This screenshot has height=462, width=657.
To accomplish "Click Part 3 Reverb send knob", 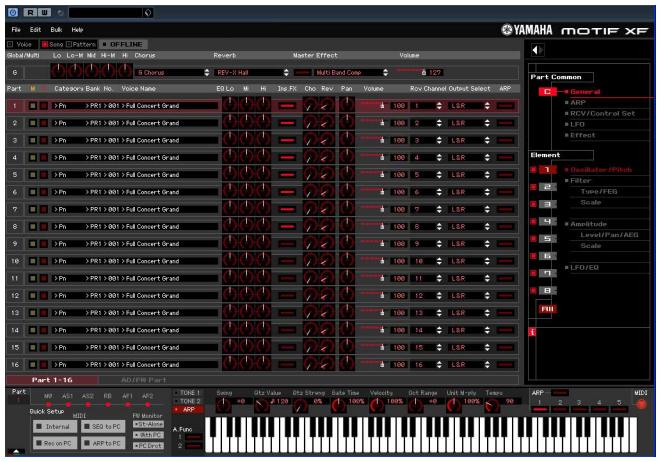I will 327,140.
